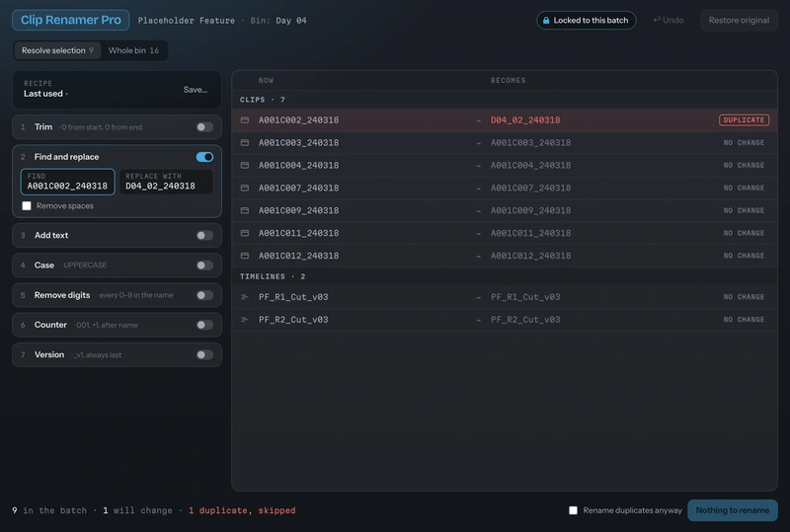Click NO CHANGE status for A001C003_240318
Screen dimensions: 790x532
(x=744, y=142)
